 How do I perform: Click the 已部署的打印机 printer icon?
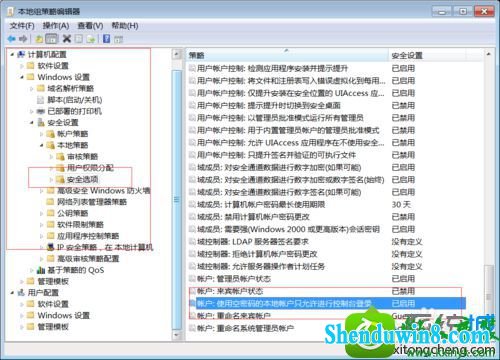pyautogui.click(x=41, y=111)
